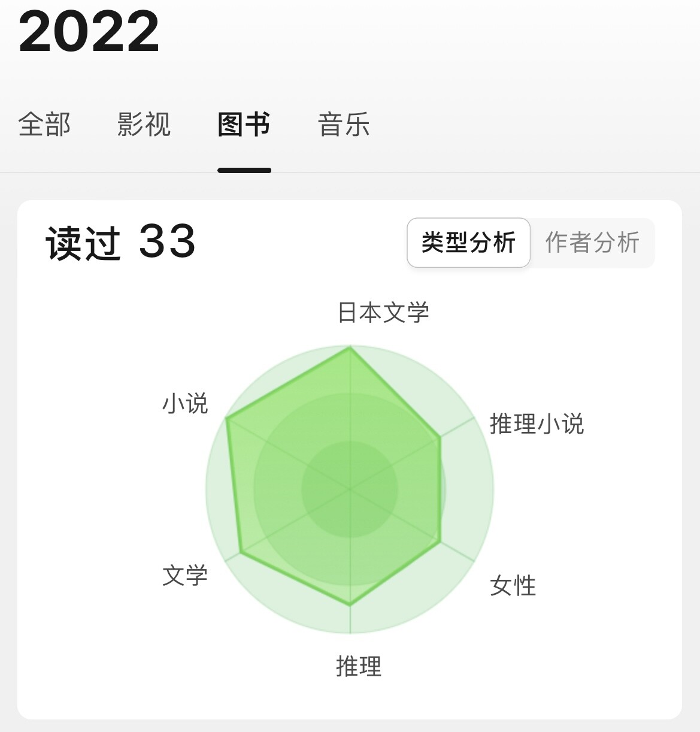Select the 女性 label on the chart
Image resolution: width=700 pixels, height=732 pixels.
(513, 585)
